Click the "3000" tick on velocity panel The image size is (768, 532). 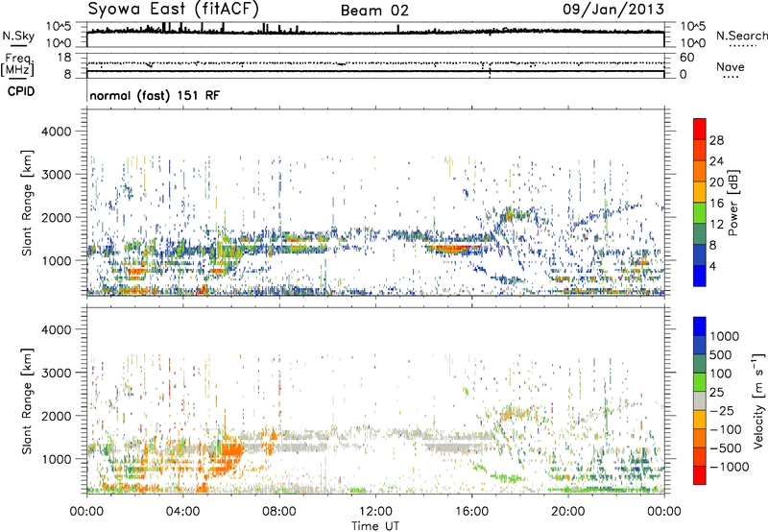point(57,373)
